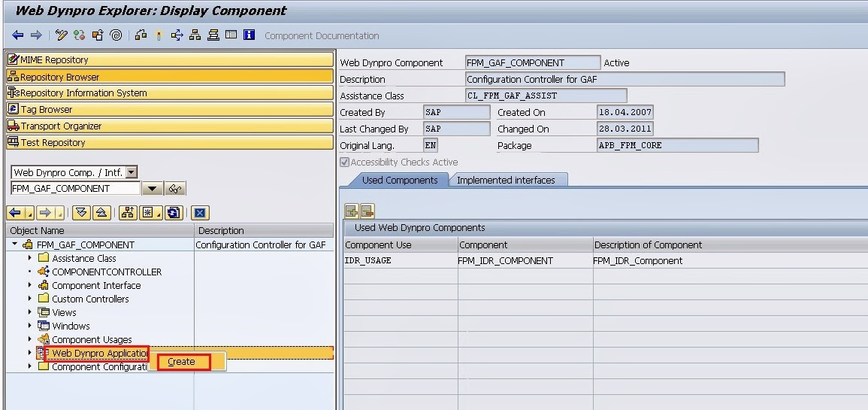The image size is (868, 410).
Task: Select Create from the context menu
Action: 181,362
